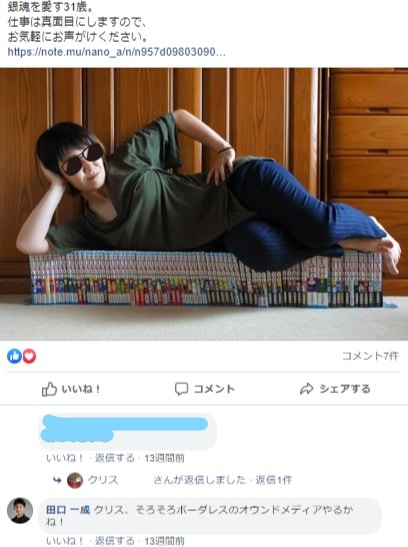Open クリス's small profile avatar
The height and width of the screenshot is (547, 408).
click(75, 480)
